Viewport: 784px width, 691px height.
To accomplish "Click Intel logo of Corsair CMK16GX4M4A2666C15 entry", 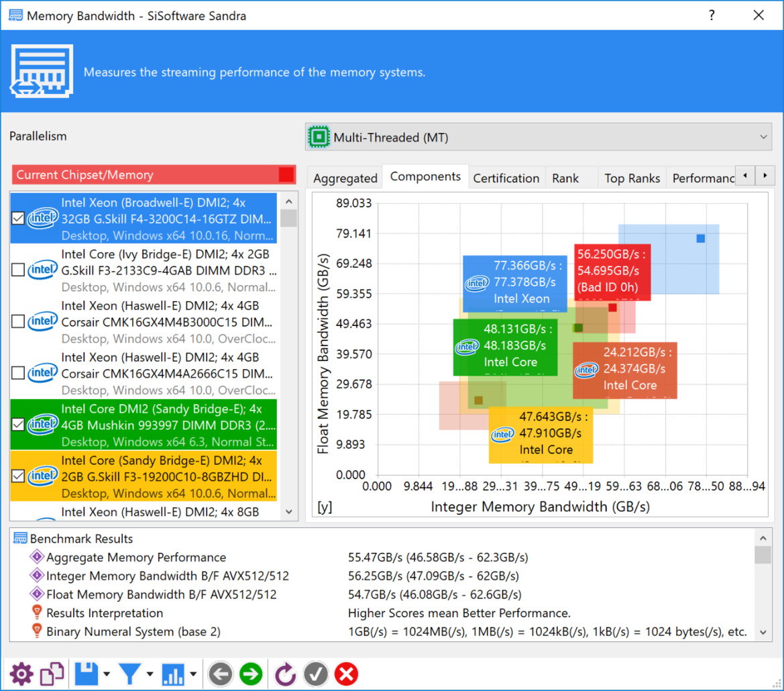I will 43,373.
